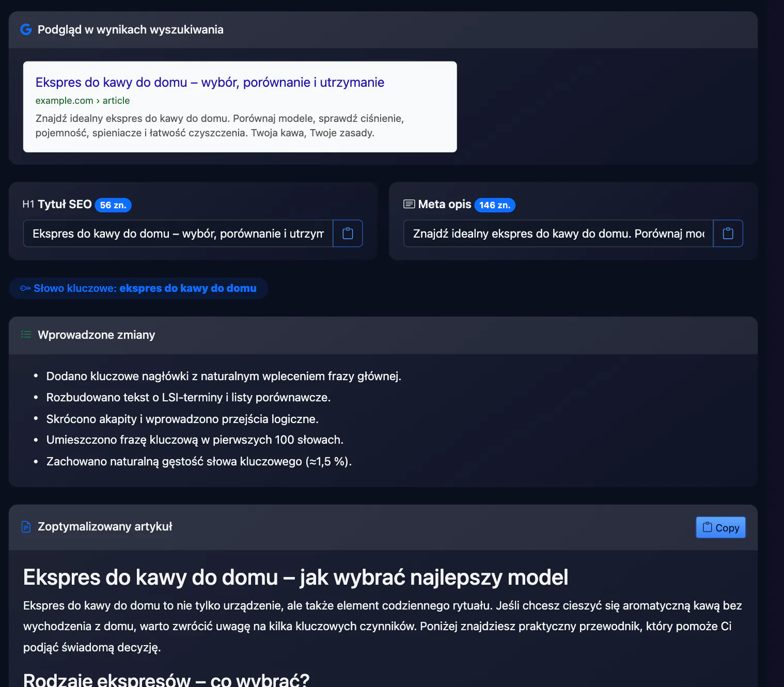
Task: Click 'Rozbudowano tekst o LSI-terminy' item
Action: 189,397
